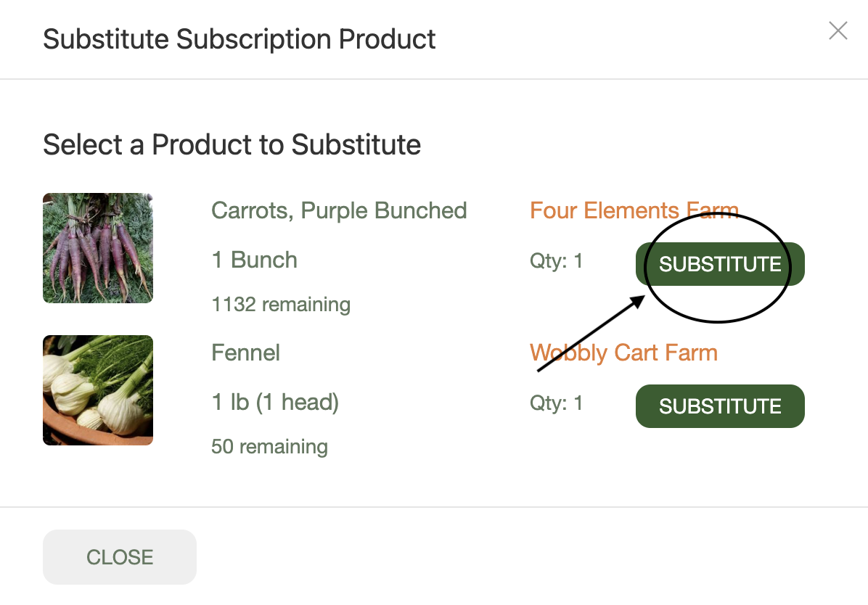Image resolution: width=868 pixels, height=605 pixels.
Task: Click the purple carrots product thumbnail
Action: pyautogui.click(x=98, y=248)
